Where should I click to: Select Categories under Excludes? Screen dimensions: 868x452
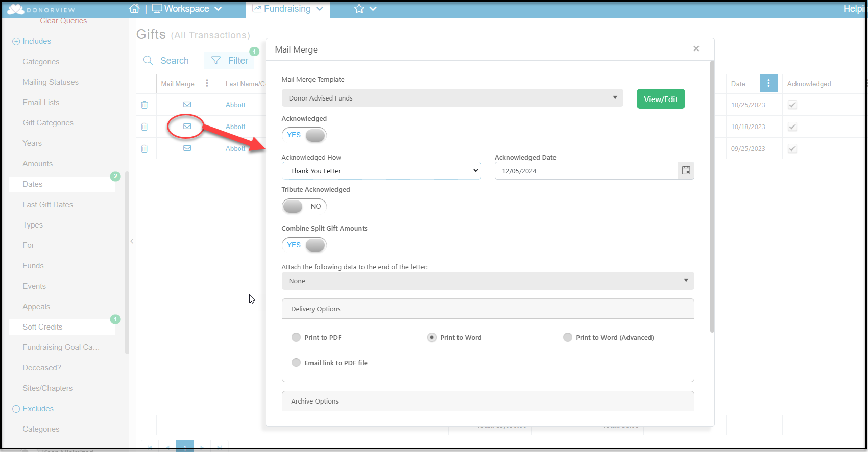coord(41,429)
